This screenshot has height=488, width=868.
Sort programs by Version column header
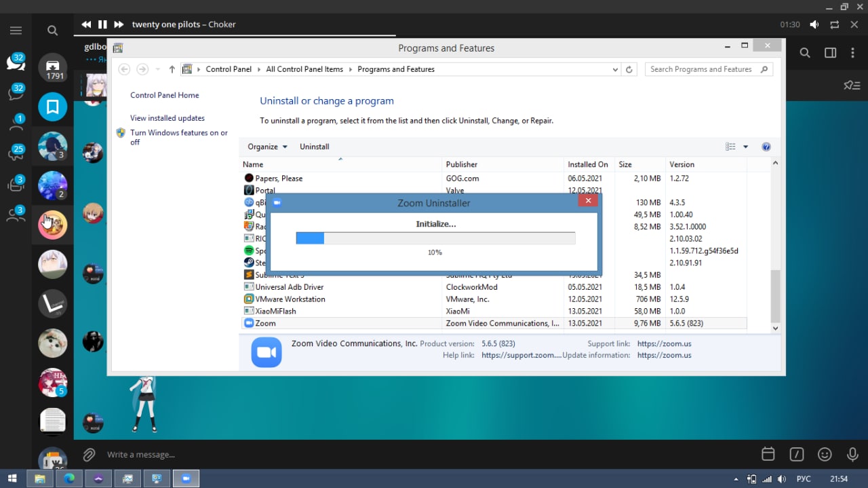[x=706, y=164]
